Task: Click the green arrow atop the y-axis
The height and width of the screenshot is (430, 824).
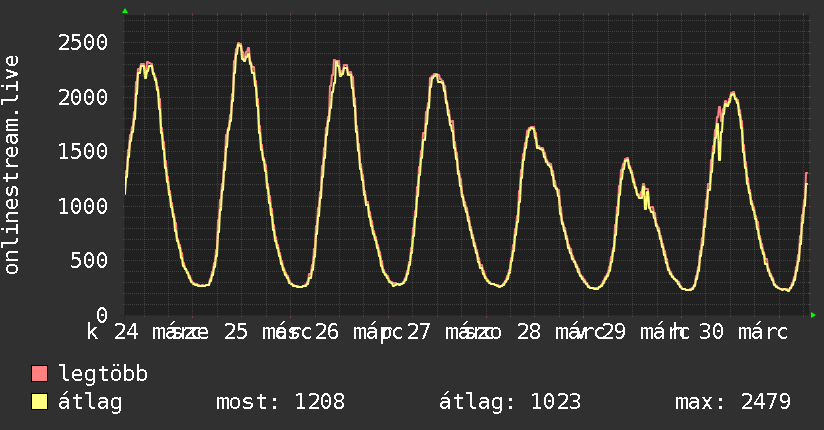Action: (125, 11)
